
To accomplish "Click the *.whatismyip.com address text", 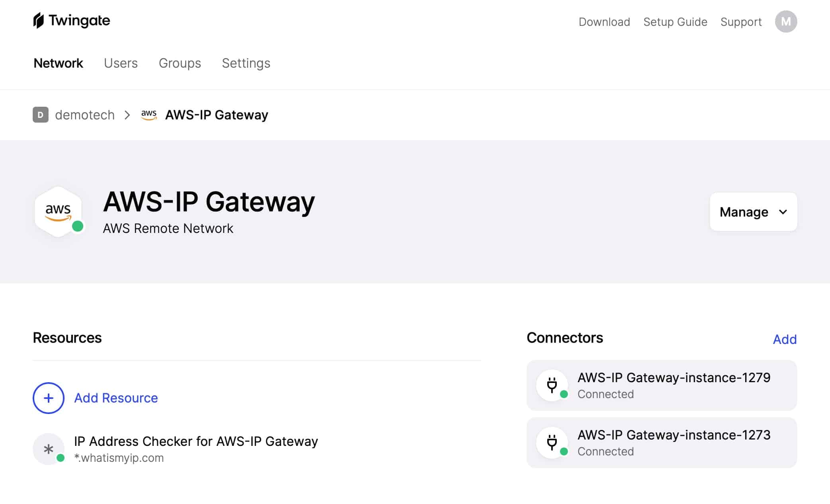I will click(119, 458).
